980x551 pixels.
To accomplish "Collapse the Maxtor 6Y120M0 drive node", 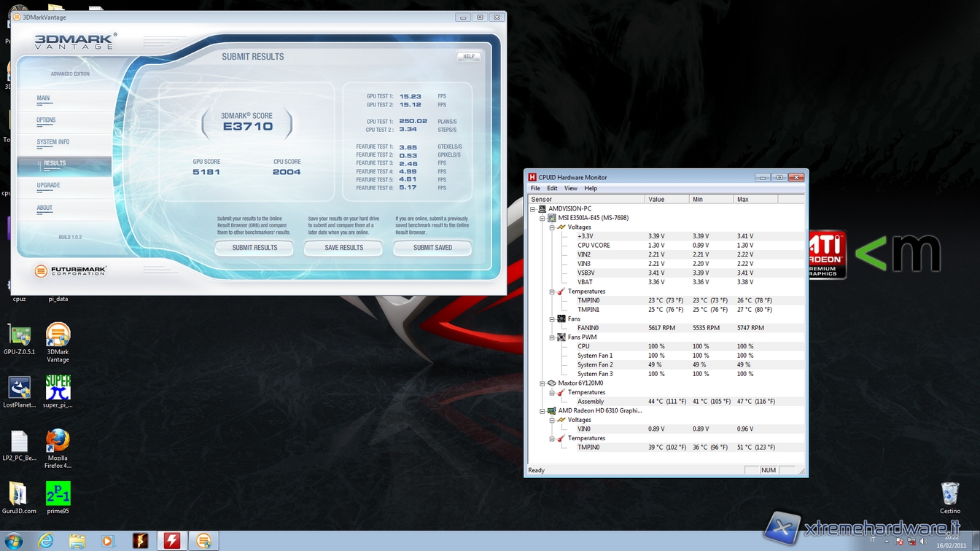I will tap(542, 383).
